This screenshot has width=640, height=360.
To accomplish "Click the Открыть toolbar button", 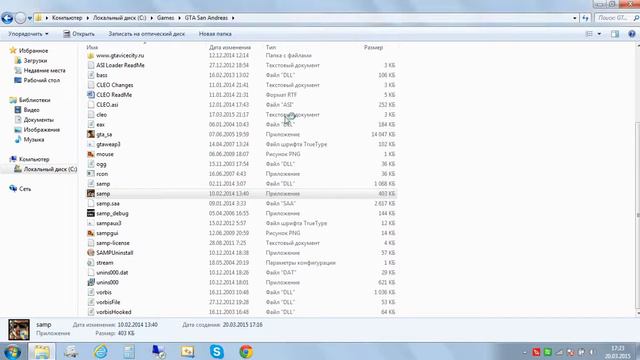I will 79,34.
